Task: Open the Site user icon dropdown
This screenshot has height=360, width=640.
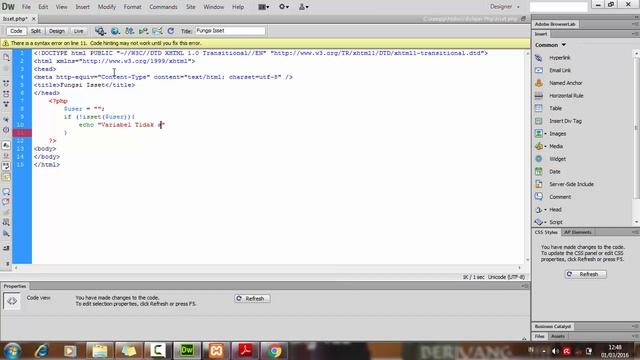Action: coord(304,7)
